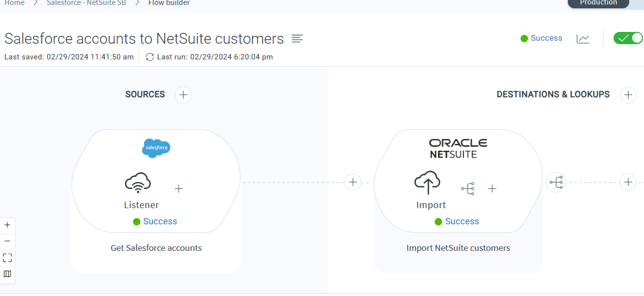This screenshot has height=296, width=644.
Task: Add a new source with plus button
Action: click(x=183, y=95)
